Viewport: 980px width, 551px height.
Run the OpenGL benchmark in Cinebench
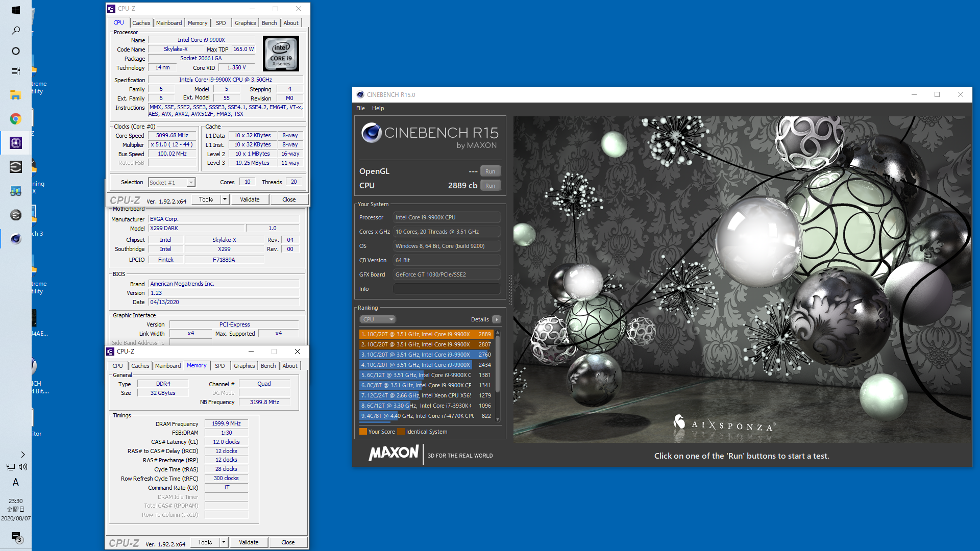click(491, 171)
